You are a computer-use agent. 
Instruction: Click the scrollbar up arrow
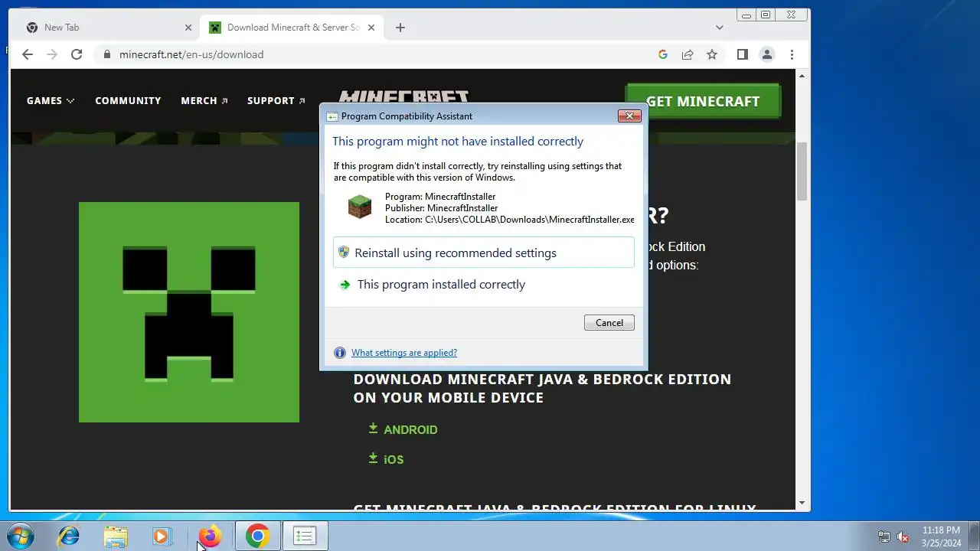pyautogui.click(x=802, y=75)
